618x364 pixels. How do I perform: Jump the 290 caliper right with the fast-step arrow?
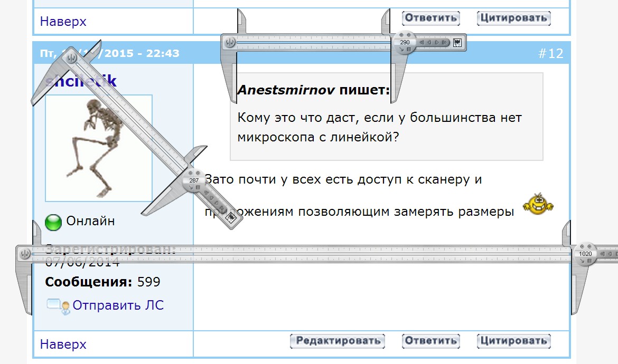pos(445,42)
